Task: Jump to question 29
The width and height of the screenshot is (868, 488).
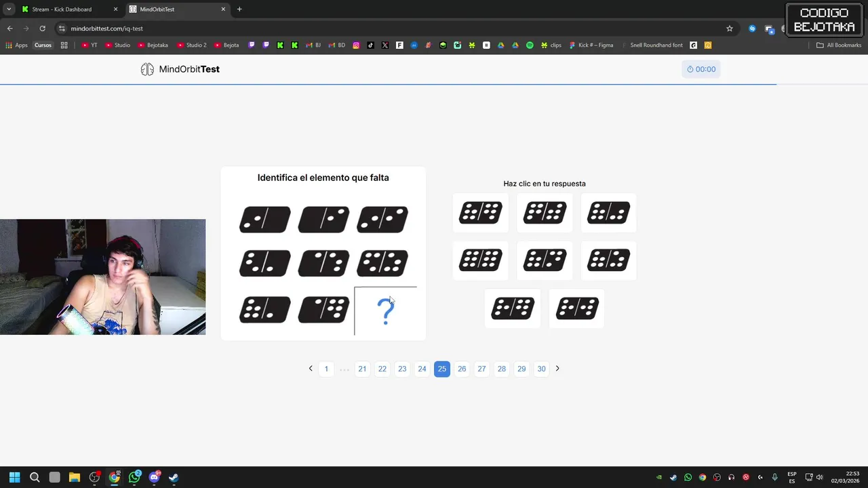Action: pyautogui.click(x=521, y=369)
